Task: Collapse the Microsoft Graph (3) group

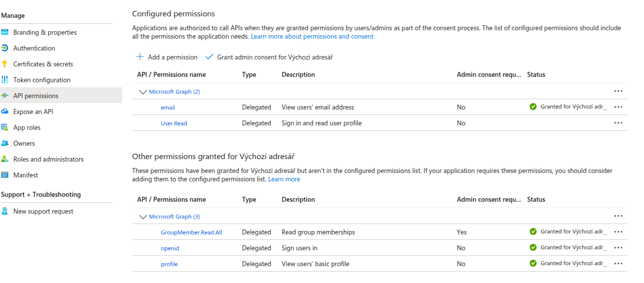Action: pyautogui.click(x=143, y=217)
